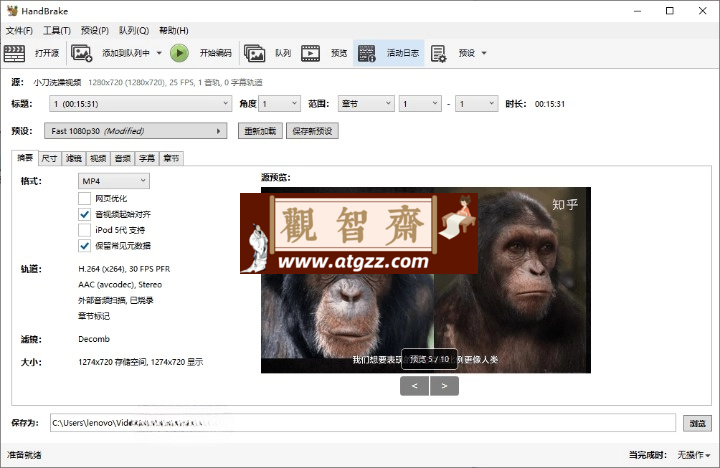Open the range type 章节 dropdown
The height and width of the screenshot is (468, 720).
tap(366, 104)
